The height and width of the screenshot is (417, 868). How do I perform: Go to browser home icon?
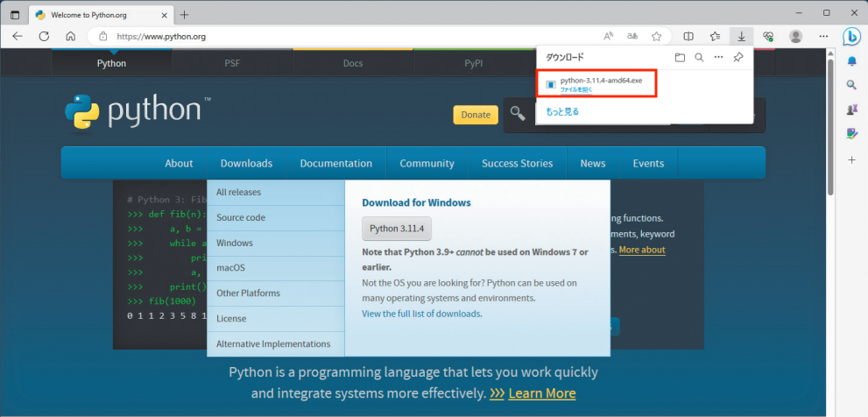click(x=70, y=37)
